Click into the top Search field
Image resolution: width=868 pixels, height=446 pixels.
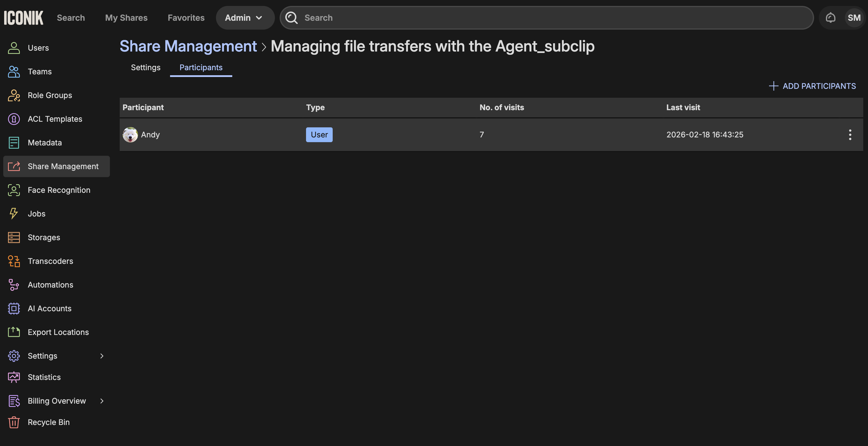(x=552, y=17)
